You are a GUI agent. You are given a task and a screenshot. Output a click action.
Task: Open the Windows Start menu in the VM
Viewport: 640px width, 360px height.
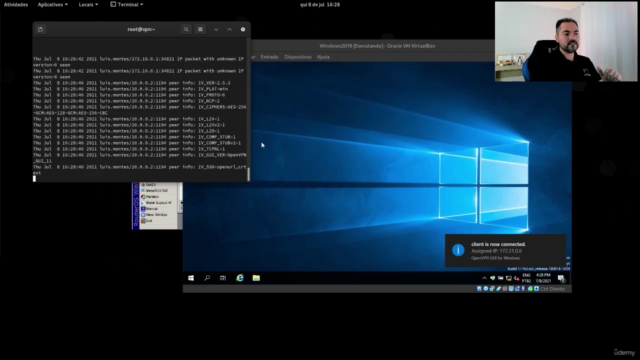191,278
